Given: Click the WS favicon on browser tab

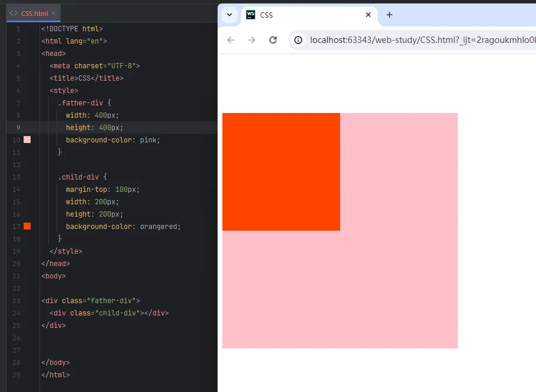Looking at the screenshot, I should 251,15.
